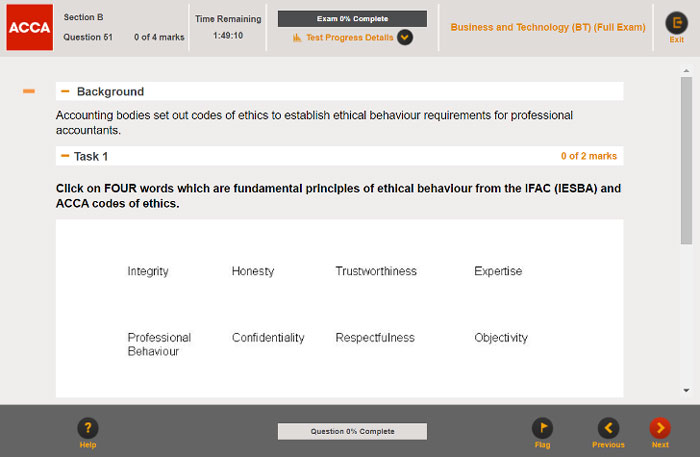This screenshot has width=700, height=457.
Task: Expand the Test Progress Details chevron
Action: pos(405,38)
